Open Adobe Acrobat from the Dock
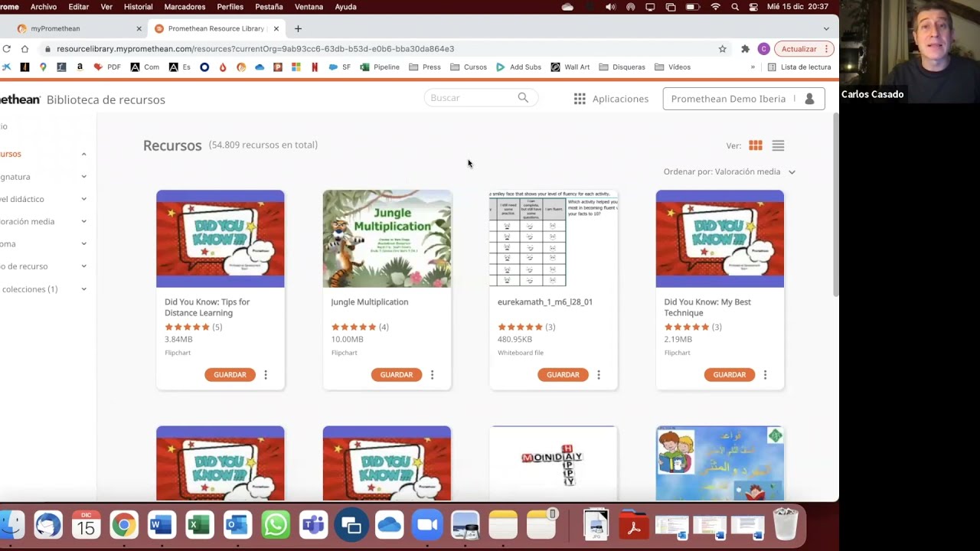The image size is (980, 551). tap(634, 526)
